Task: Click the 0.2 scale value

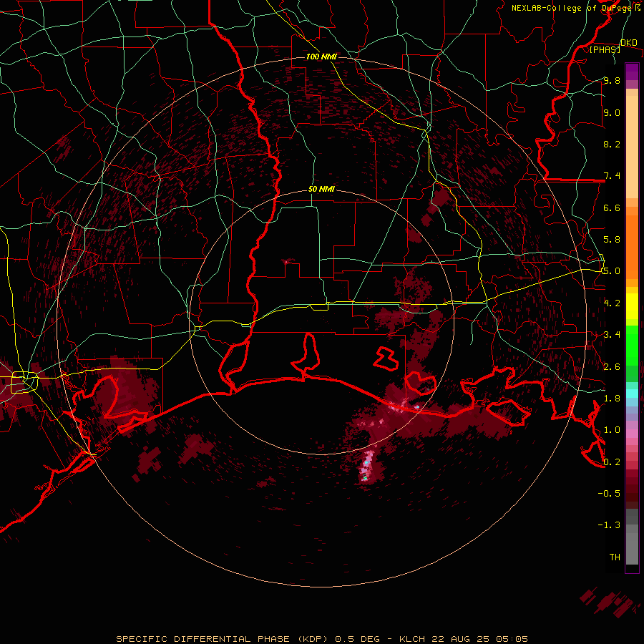Action: [x=612, y=462]
